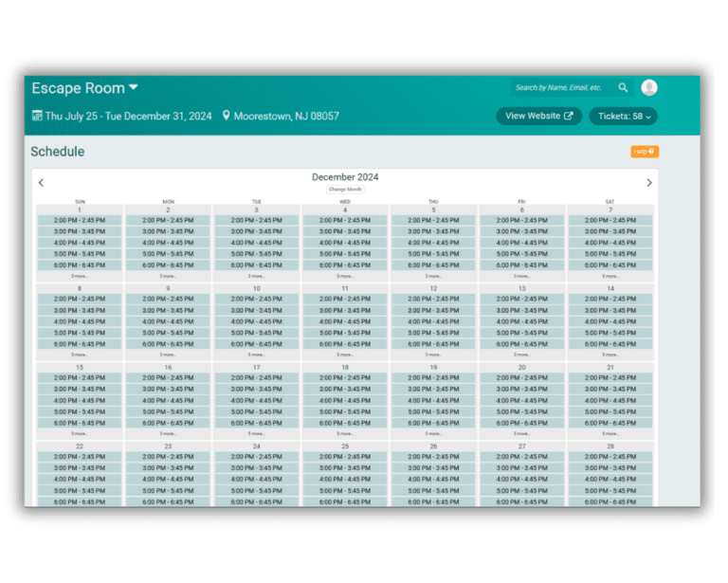Screen dimensions: 728x583
Task: Select the 5:00 PM slot on December 18
Action: 345,411
